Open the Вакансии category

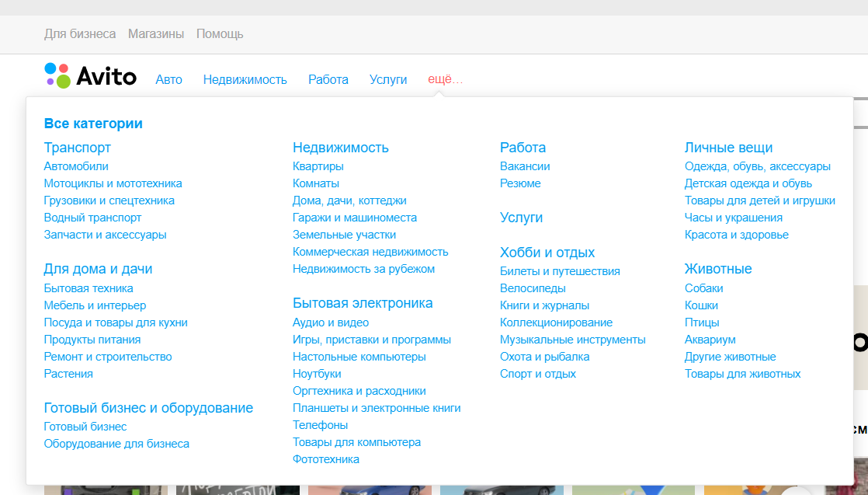click(525, 166)
